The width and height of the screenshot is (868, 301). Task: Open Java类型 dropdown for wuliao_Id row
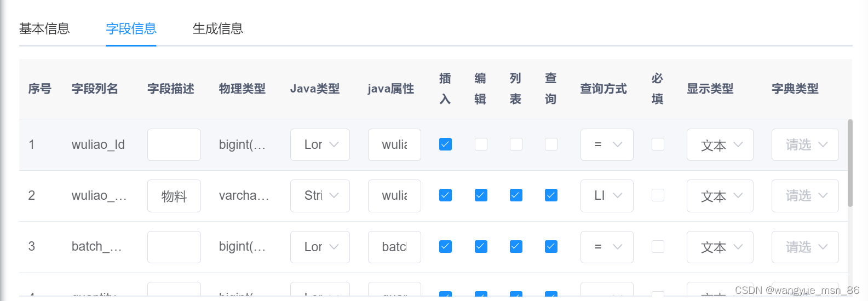click(320, 144)
